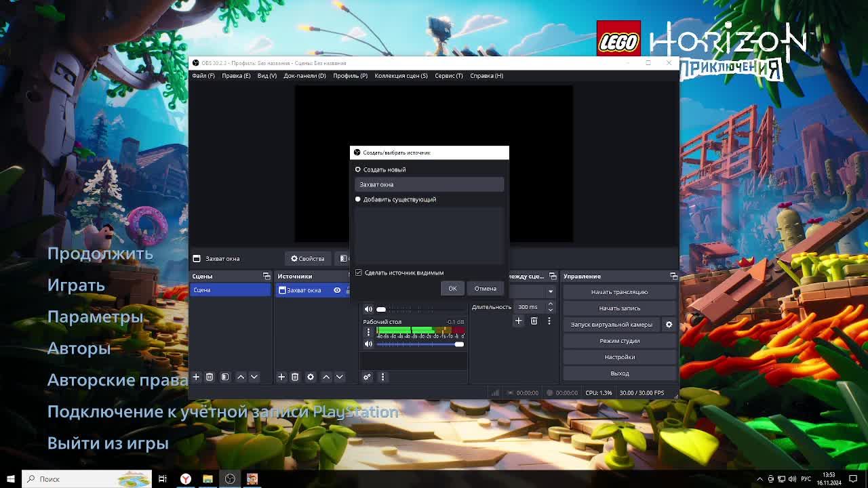The height and width of the screenshot is (488, 868).
Task: Click CPU: 1.3% in status bar
Action: click(599, 393)
